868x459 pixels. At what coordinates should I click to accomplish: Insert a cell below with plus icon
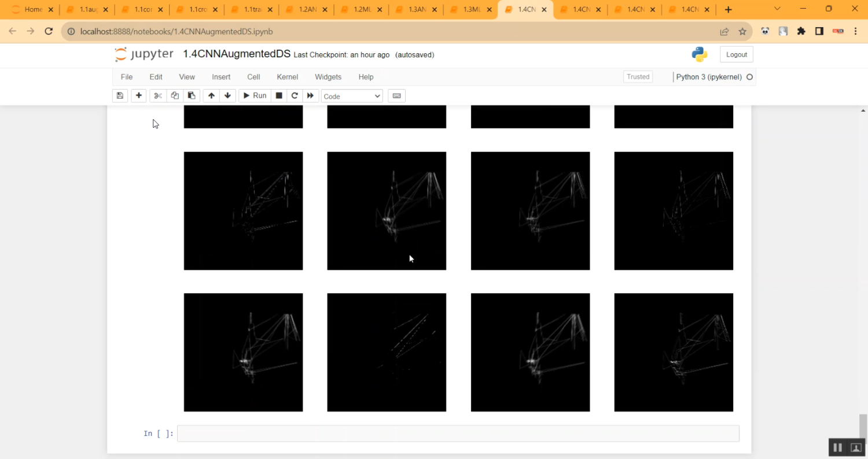[x=138, y=95]
